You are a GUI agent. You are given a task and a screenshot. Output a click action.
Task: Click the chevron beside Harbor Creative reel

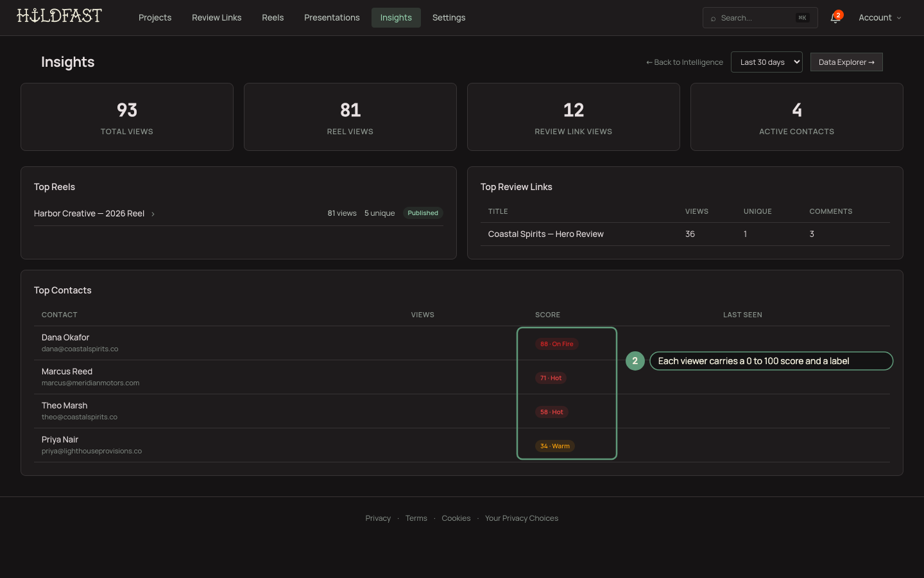pyautogui.click(x=153, y=214)
